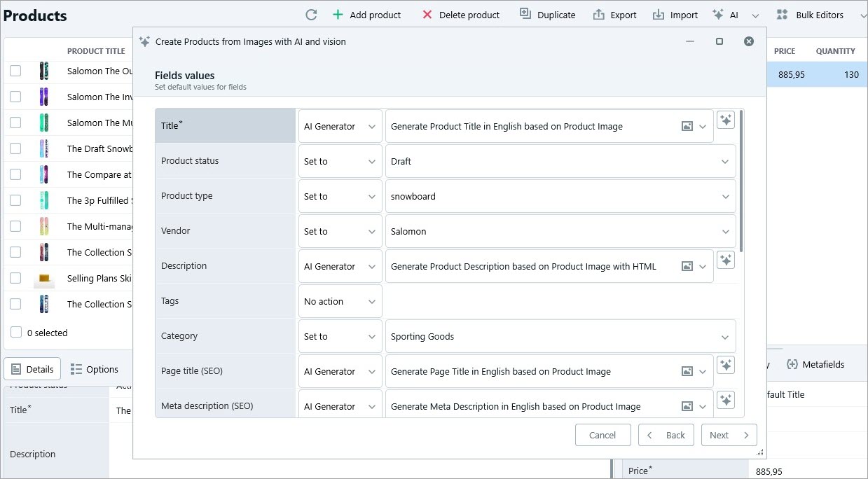This screenshot has width=868, height=479.
Task: Click the Back button
Action: 666,435
